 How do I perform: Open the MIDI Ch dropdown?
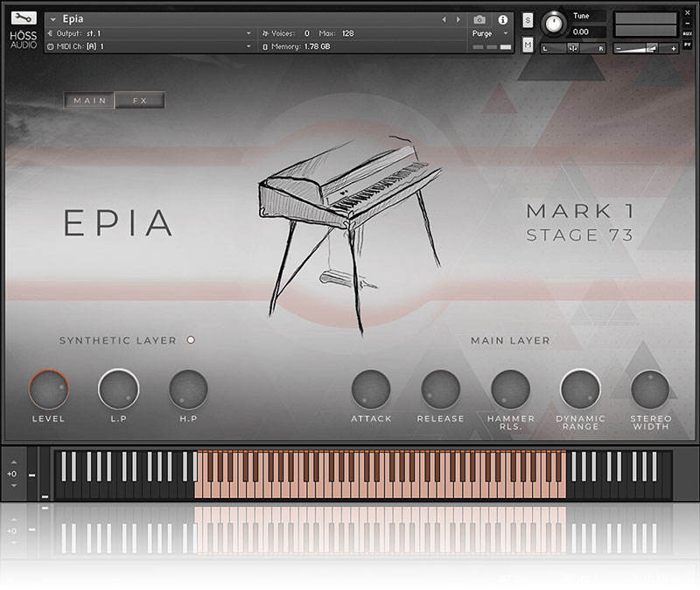pos(149,46)
